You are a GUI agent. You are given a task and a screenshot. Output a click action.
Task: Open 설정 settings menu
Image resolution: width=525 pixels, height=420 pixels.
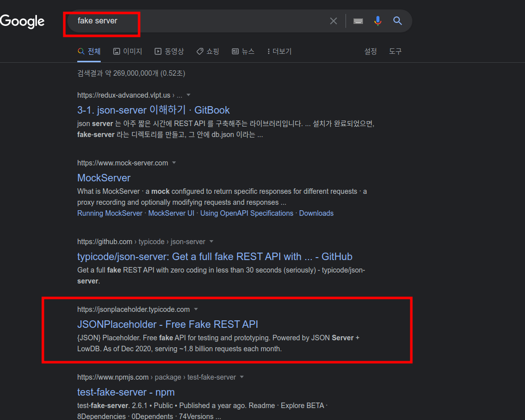point(370,51)
